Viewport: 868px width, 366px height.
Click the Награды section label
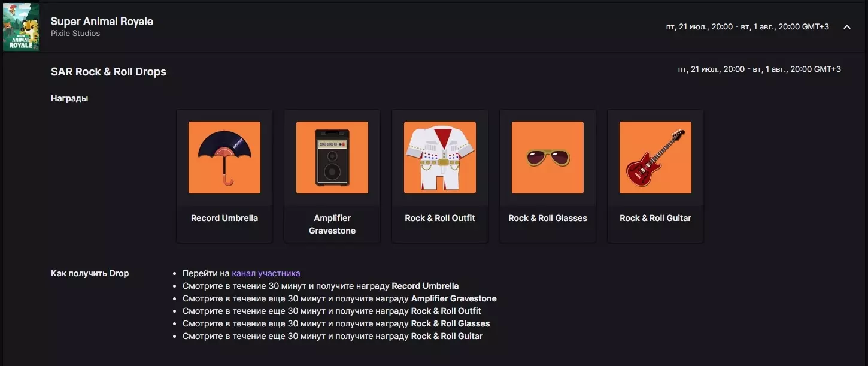click(69, 98)
